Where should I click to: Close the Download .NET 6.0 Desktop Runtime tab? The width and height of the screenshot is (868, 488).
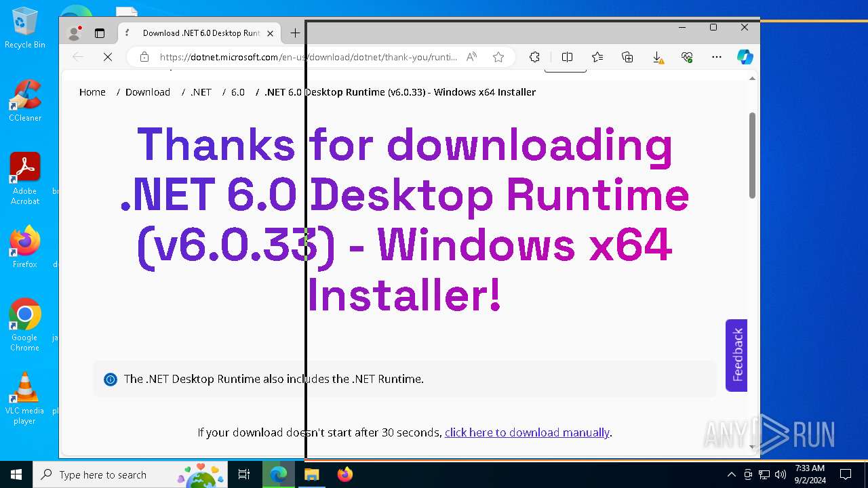pos(271,33)
